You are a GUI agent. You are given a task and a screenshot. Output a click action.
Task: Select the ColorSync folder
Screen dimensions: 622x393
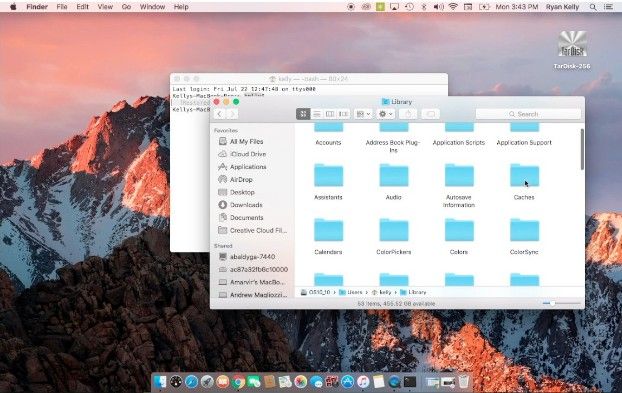tap(524, 230)
